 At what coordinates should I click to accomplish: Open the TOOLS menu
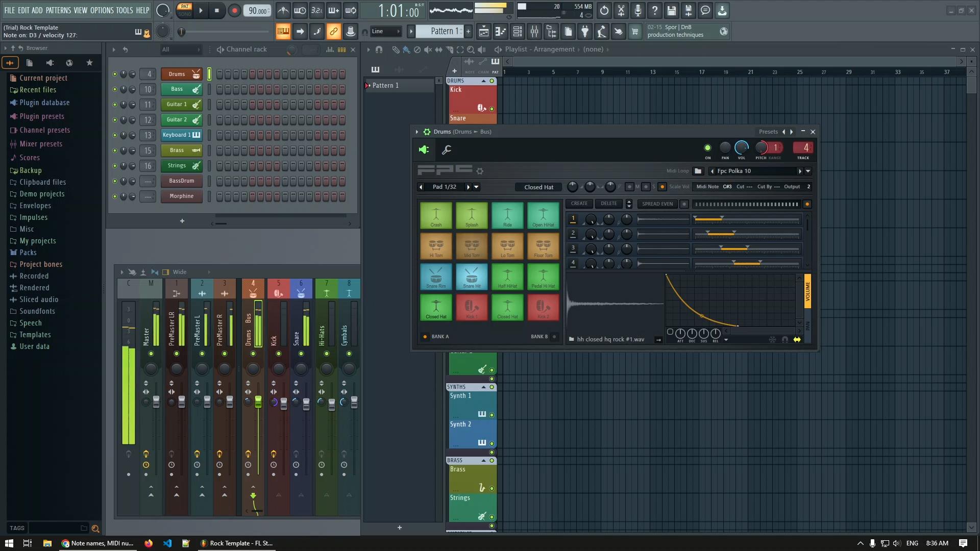125,10
